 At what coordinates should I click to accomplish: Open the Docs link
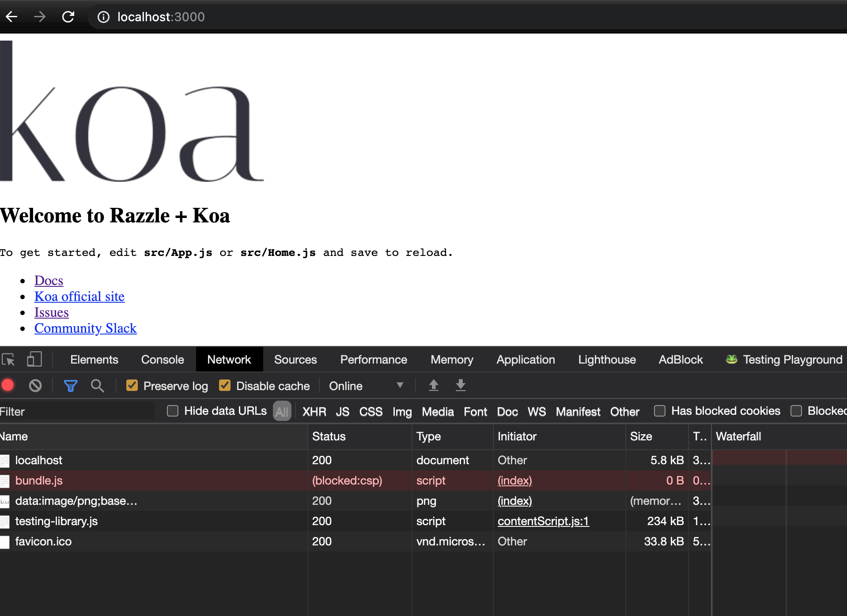point(49,281)
